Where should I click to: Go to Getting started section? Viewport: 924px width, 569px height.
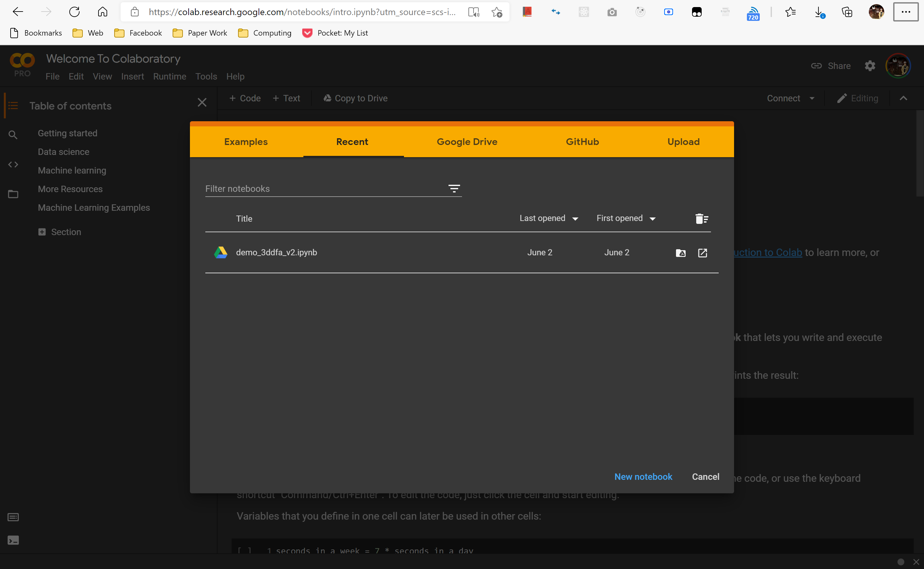(x=67, y=133)
